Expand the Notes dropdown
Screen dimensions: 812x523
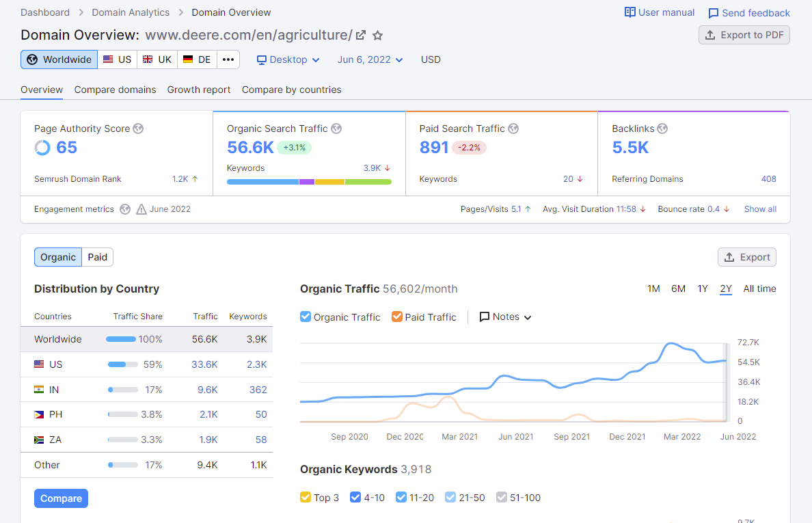[505, 317]
